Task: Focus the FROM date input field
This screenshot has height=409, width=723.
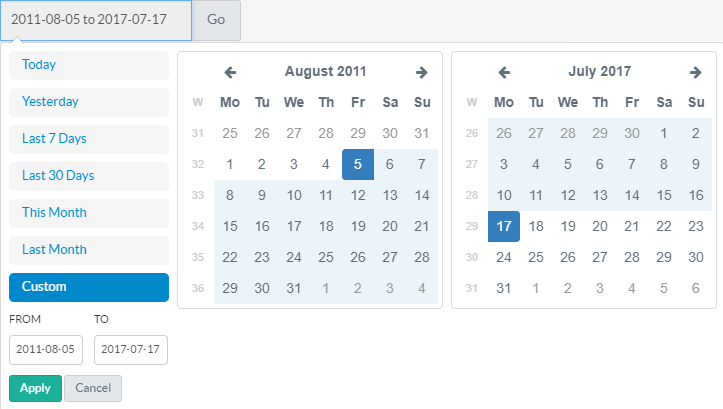Action: (46, 350)
